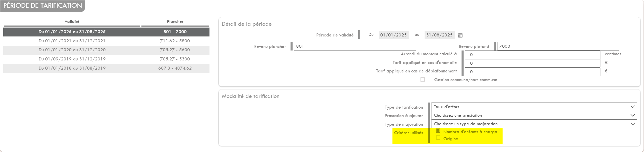Select row Du 01/01/2021 au 31/12/2021
Viewport: 644px width, 152px height.
(x=106, y=41)
